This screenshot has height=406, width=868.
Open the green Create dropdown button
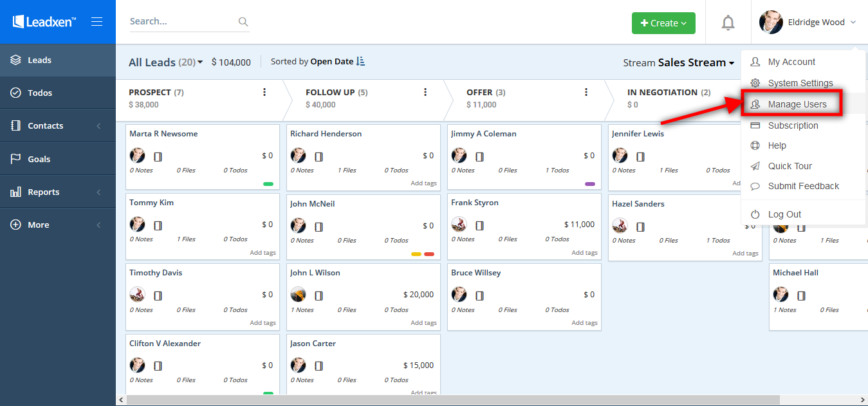[x=663, y=23]
